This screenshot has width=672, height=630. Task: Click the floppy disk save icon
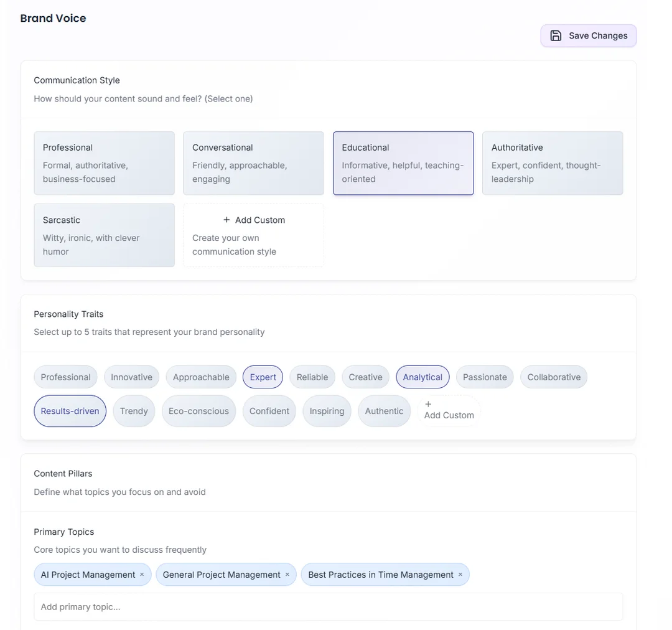point(556,35)
